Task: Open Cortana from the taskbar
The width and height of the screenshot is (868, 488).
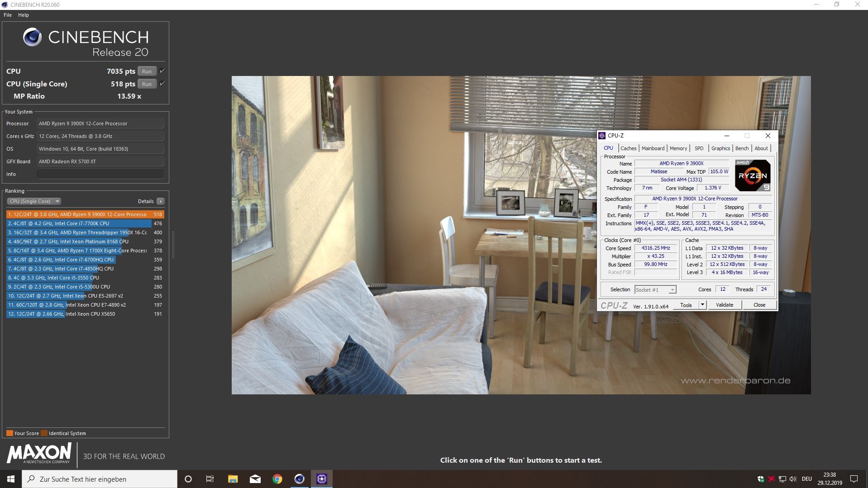Action: coord(188,479)
